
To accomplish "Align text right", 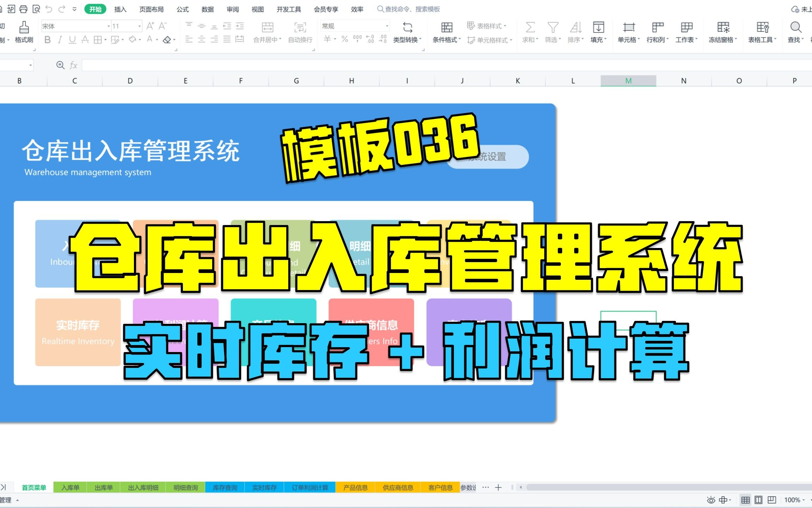I will click(214, 40).
